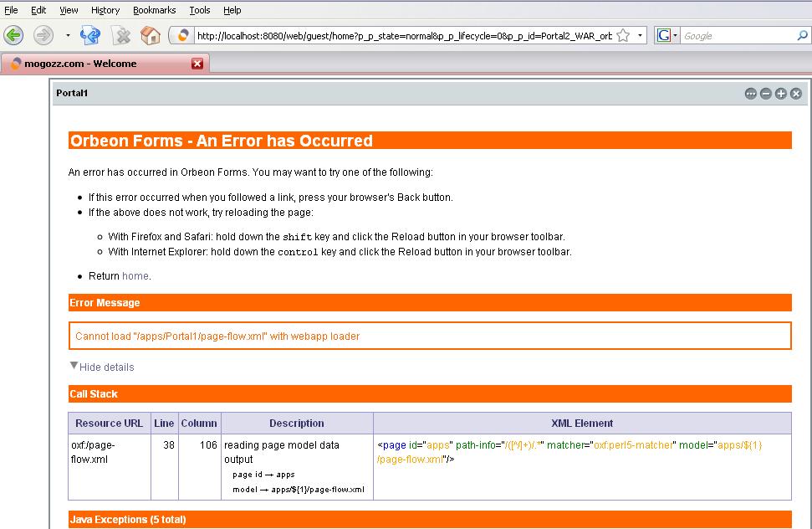This screenshot has height=529, width=812.
Task: Click the browser Forward arrow button
Action: [x=43, y=35]
